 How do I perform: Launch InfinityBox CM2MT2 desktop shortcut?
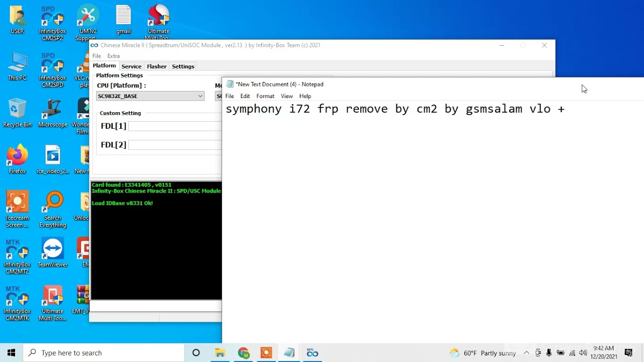(17, 256)
